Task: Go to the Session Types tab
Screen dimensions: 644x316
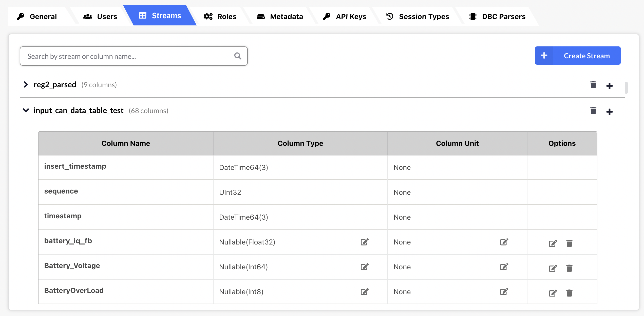Action: [418, 16]
